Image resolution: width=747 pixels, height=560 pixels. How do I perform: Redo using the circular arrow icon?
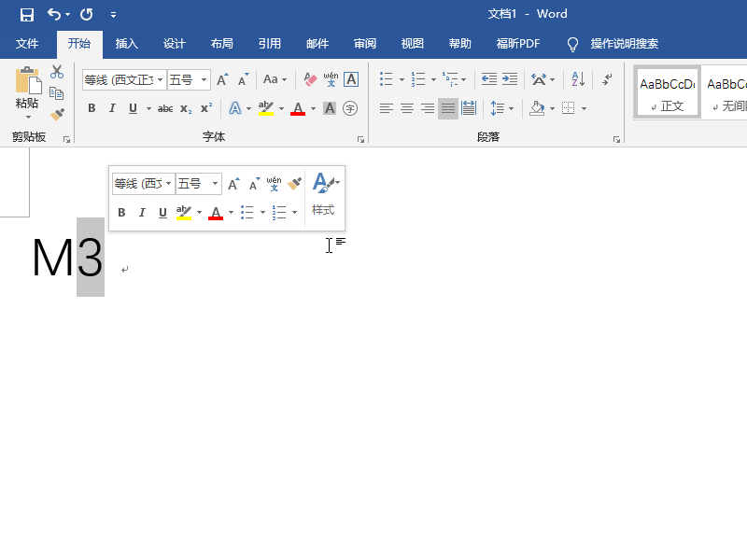pos(86,15)
